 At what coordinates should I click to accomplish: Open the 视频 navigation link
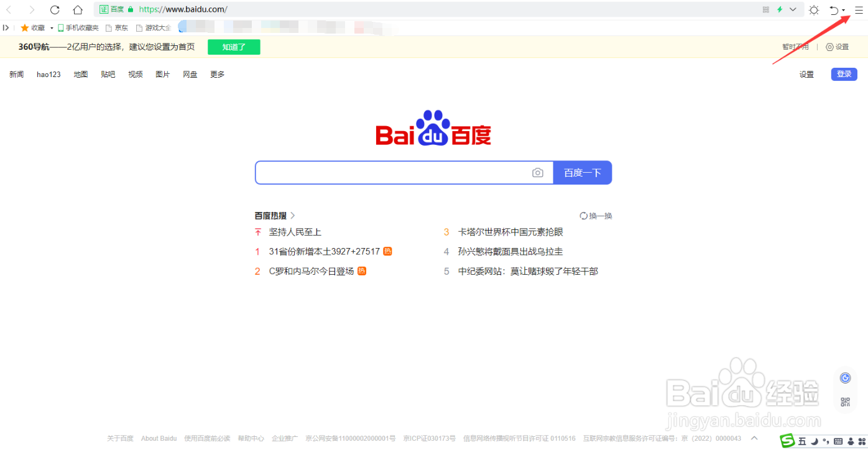pyautogui.click(x=136, y=75)
